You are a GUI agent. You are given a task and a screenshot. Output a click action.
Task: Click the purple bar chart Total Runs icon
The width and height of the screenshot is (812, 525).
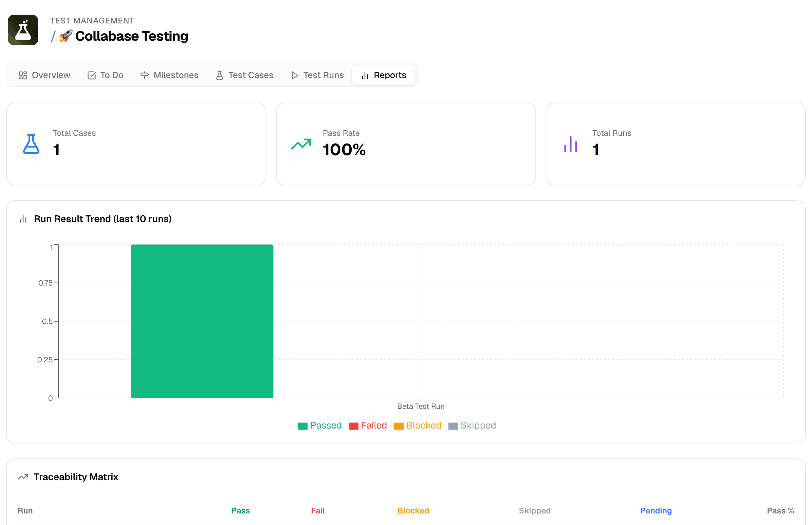(571, 144)
